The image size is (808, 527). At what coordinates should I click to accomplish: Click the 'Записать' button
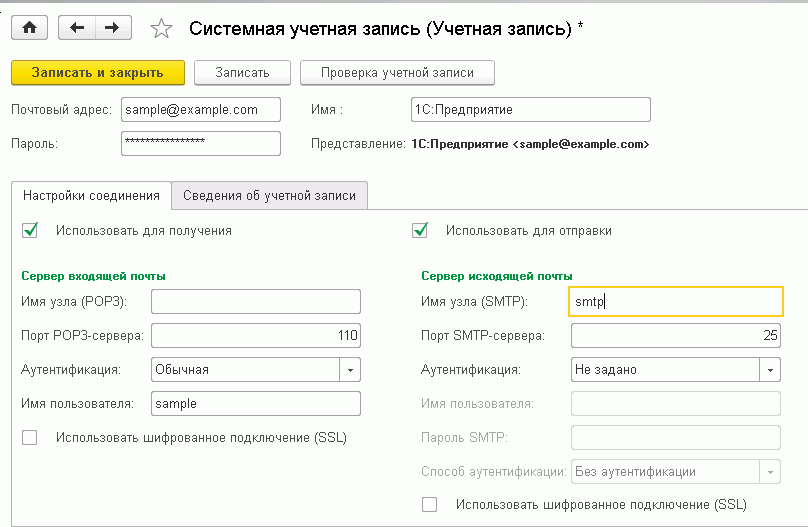point(241,72)
